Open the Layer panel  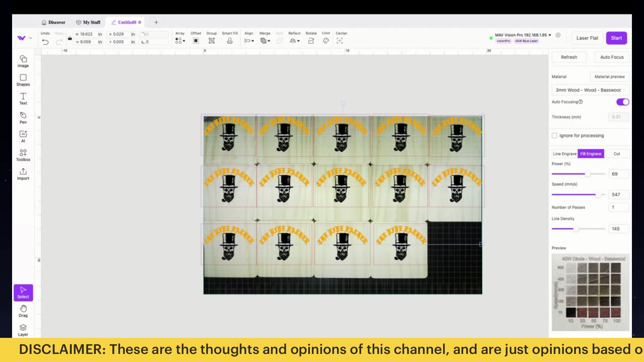click(23, 330)
